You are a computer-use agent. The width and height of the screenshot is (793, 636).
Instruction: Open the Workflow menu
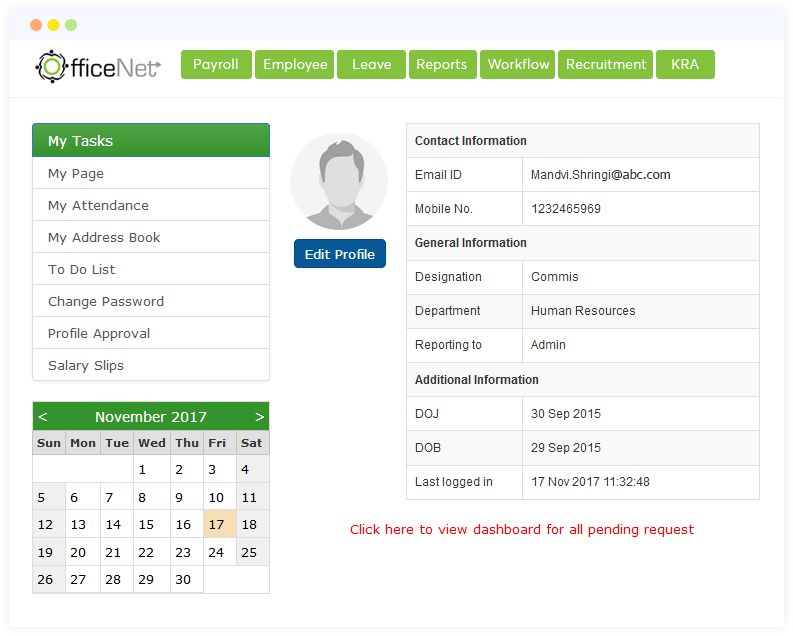pos(518,64)
